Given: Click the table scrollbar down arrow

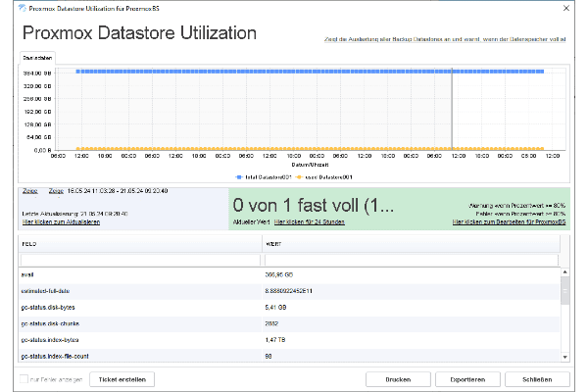Looking at the screenshot, I should 565,358.
